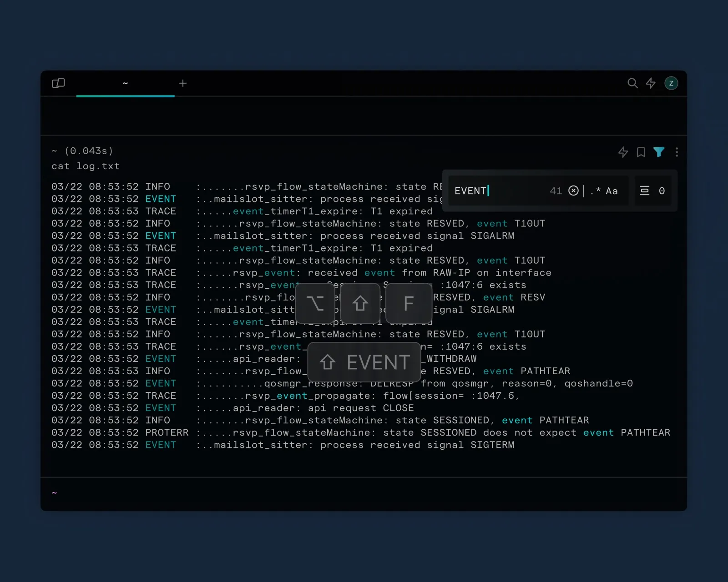Switch to the tilde terminal tab
Image resolution: width=728 pixels, height=582 pixels.
(x=125, y=83)
